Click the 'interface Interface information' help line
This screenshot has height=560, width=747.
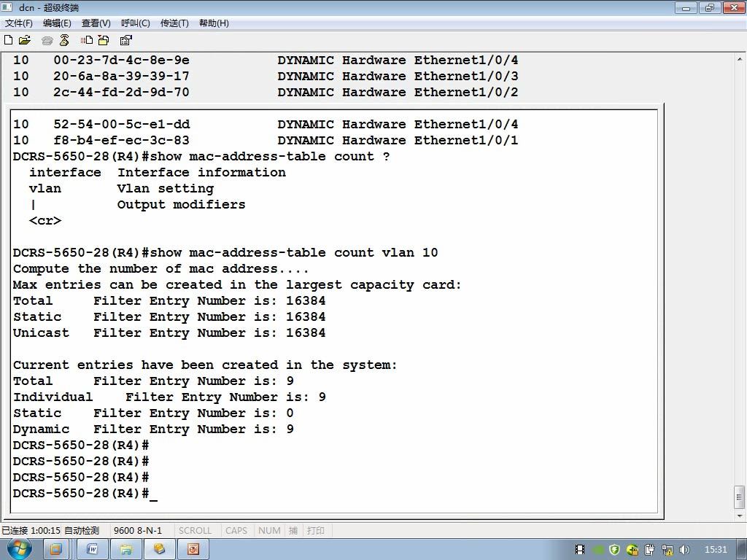(x=158, y=172)
